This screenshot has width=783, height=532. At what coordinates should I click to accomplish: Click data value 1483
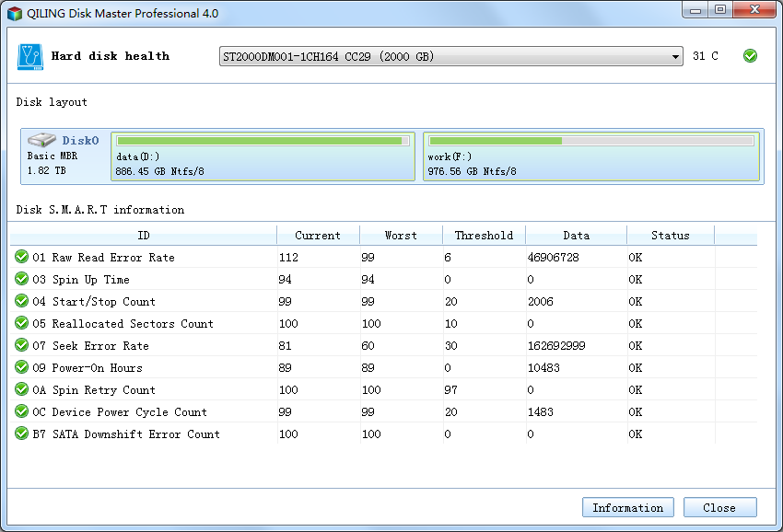(x=541, y=412)
